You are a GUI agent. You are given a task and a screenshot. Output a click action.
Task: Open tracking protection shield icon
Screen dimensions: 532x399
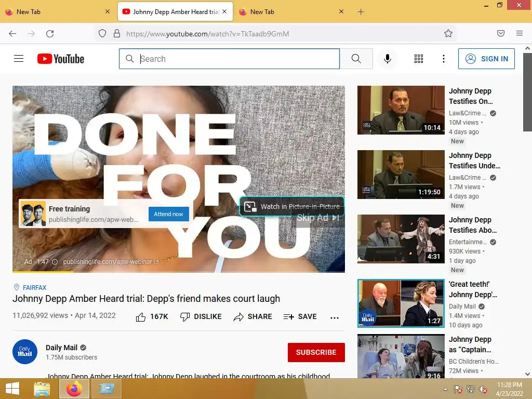coord(102,33)
